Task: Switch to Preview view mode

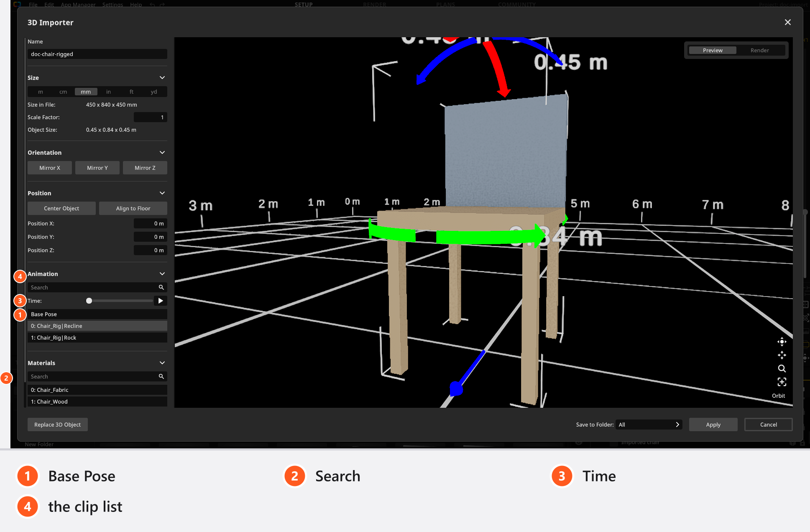Action: (713, 50)
